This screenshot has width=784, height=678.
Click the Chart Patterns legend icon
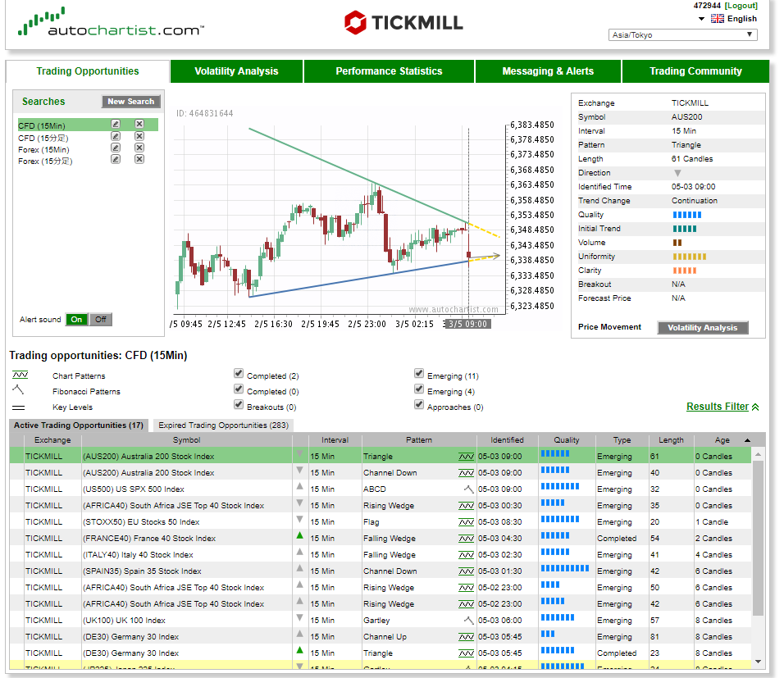pos(20,375)
